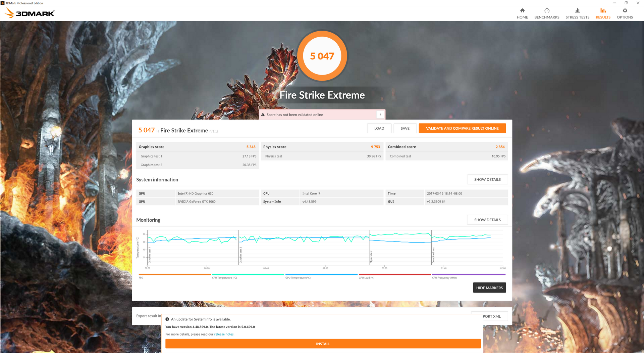Click the System information heading
The height and width of the screenshot is (353, 644).
[x=157, y=180]
